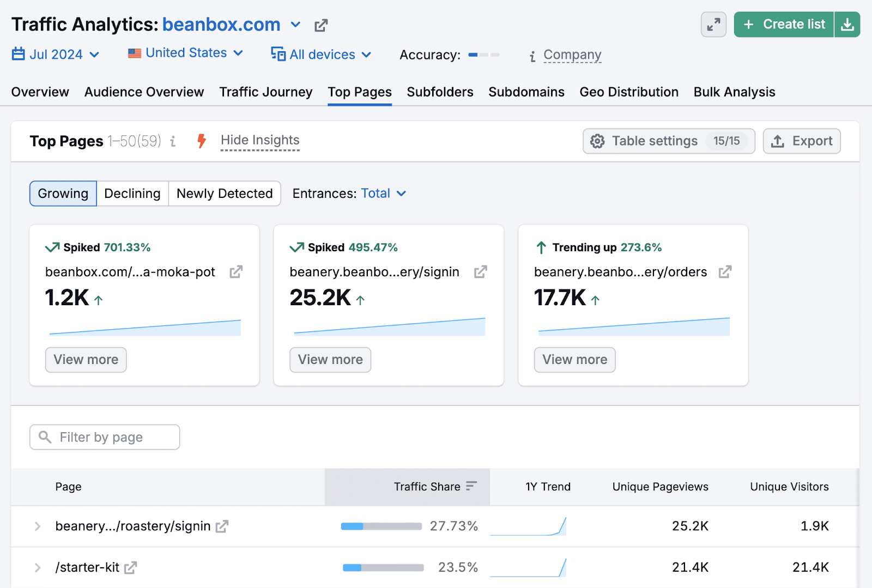
Task: Focus the Filter by page input
Action: pyautogui.click(x=105, y=437)
